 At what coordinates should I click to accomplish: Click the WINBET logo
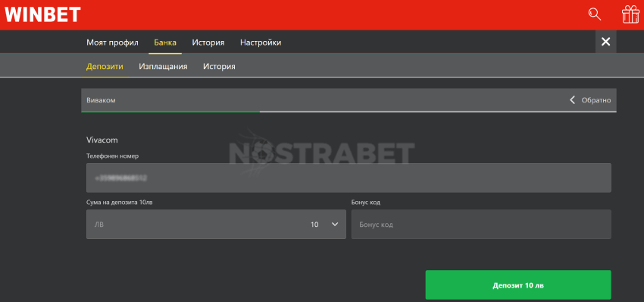(42, 15)
